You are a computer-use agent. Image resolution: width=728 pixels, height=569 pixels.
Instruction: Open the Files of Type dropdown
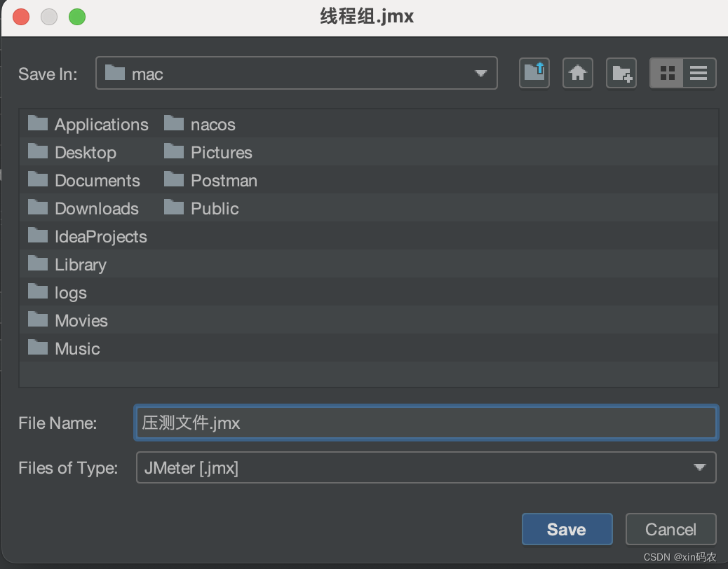tap(699, 467)
